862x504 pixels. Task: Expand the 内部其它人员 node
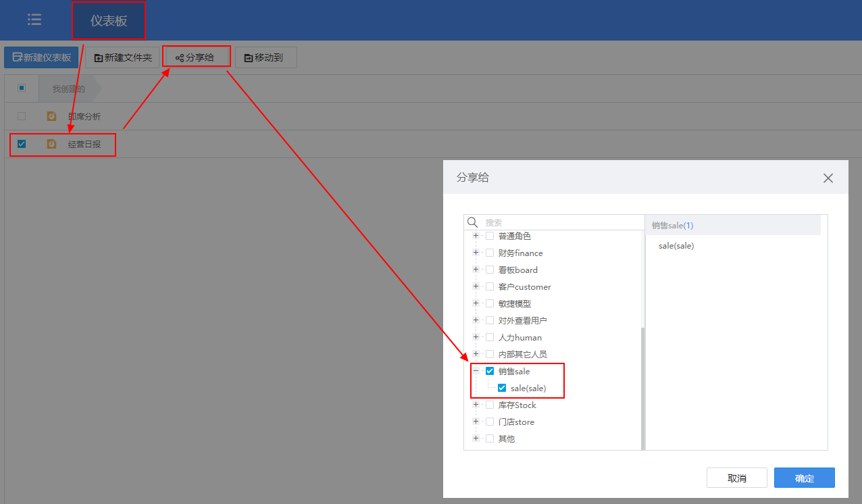[476, 354]
